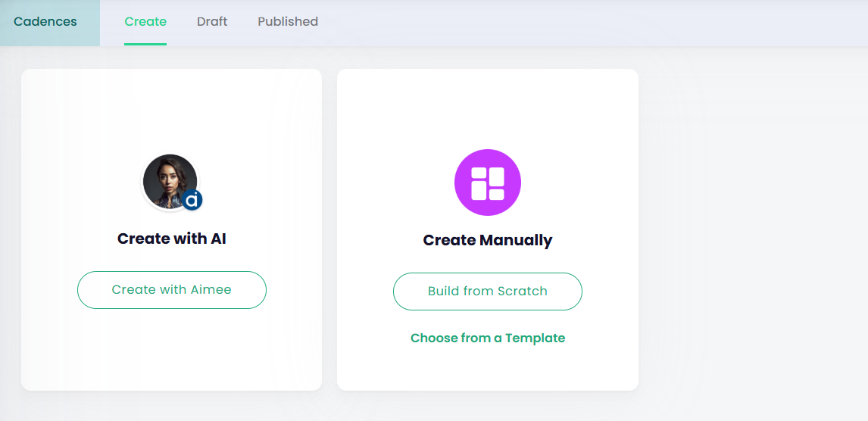This screenshot has height=421, width=868.
Task: Click top-right tall block in purple icon
Action: tap(496, 176)
